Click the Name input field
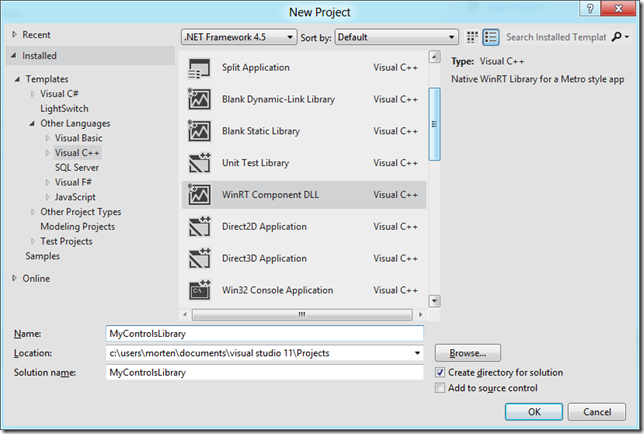The image size is (644, 434). [x=264, y=333]
